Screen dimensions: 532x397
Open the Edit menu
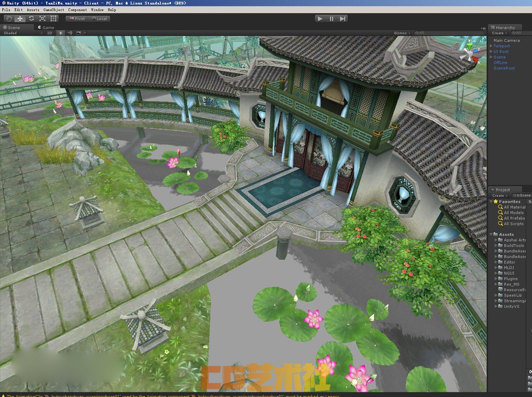click(18, 10)
